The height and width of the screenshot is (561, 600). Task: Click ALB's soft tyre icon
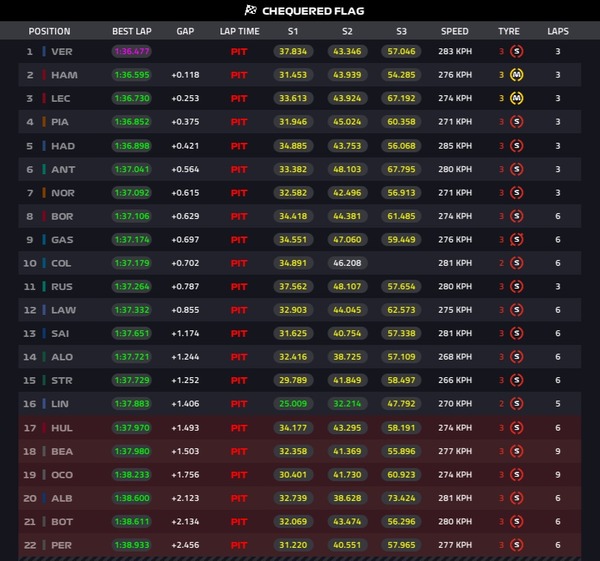click(517, 498)
